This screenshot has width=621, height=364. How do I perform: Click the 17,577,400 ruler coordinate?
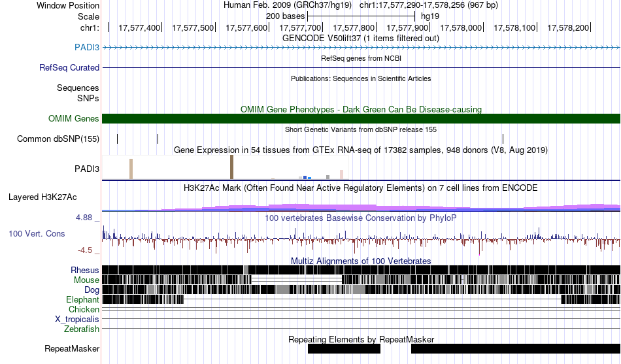pos(139,27)
